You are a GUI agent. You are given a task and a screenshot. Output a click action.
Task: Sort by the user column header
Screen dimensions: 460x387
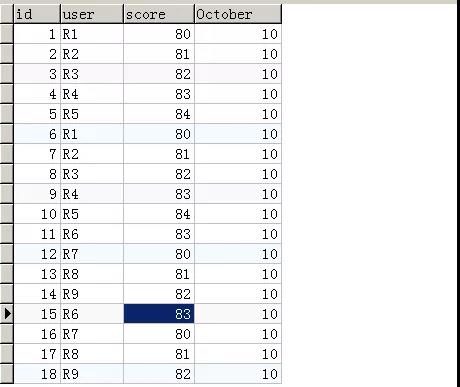pos(92,14)
